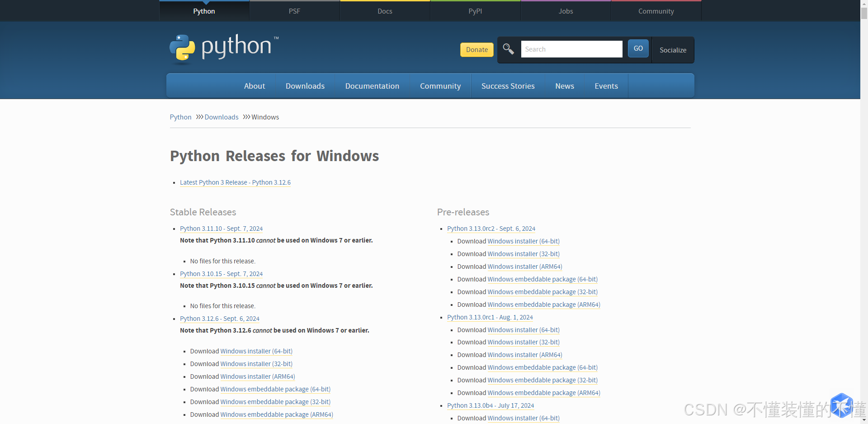Open Python 3.13.0b4 July 17 release link
The width and height of the screenshot is (868, 424).
pyautogui.click(x=491, y=405)
